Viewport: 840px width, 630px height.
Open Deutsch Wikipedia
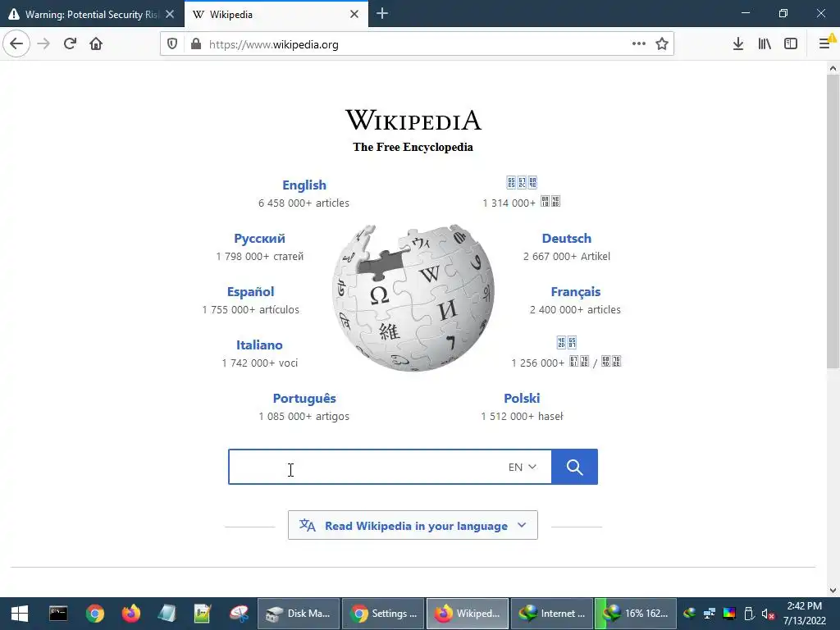coord(567,239)
